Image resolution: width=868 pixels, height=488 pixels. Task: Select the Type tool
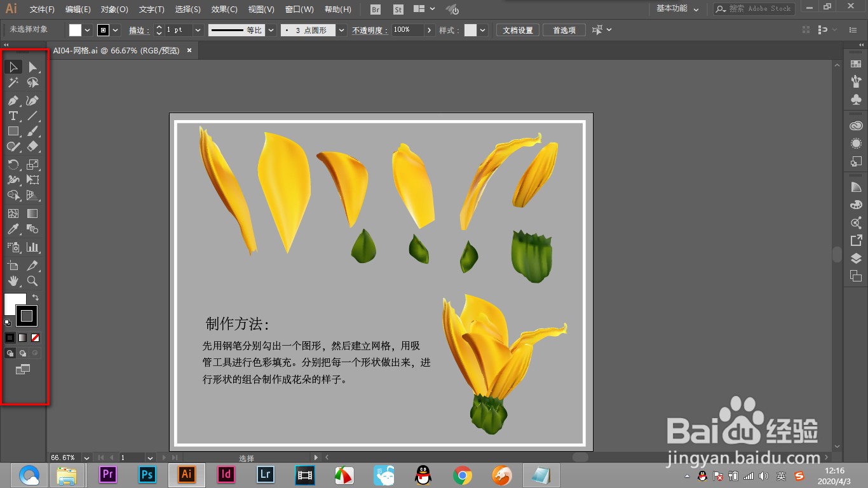(13, 116)
